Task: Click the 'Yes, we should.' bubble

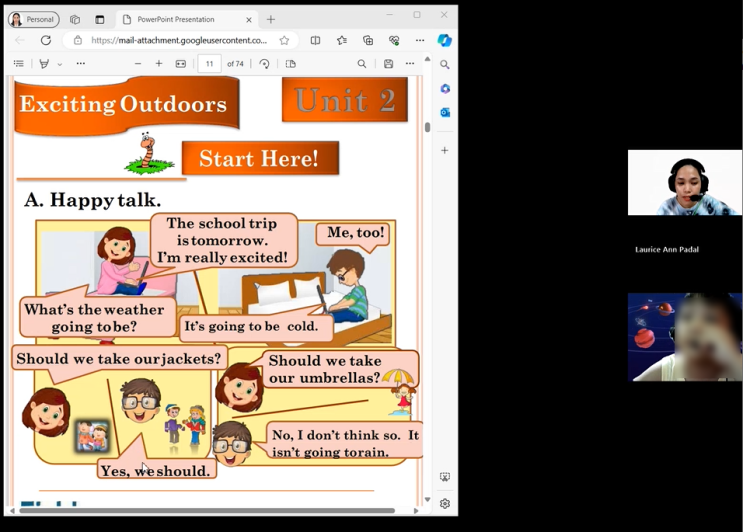Action: pyautogui.click(x=156, y=470)
